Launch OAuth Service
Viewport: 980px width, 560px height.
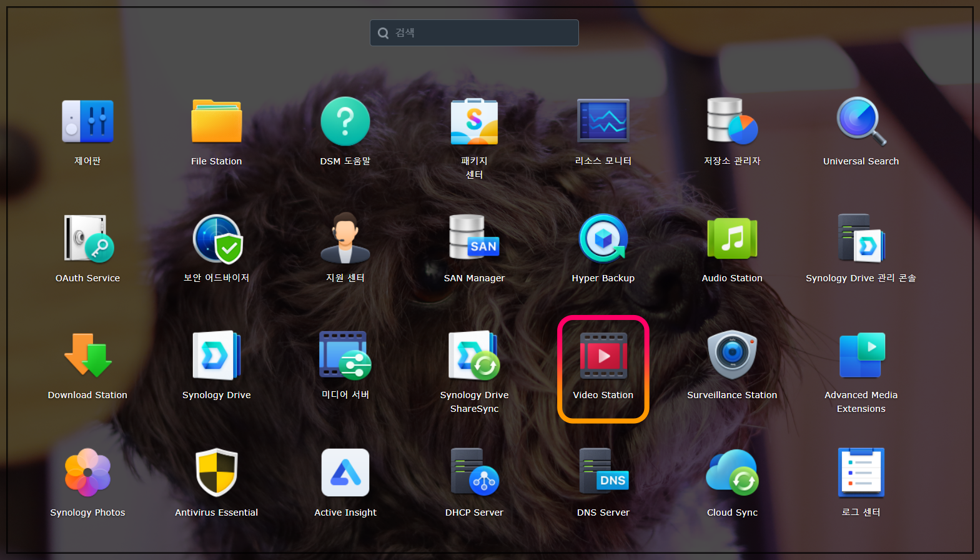[x=87, y=239]
